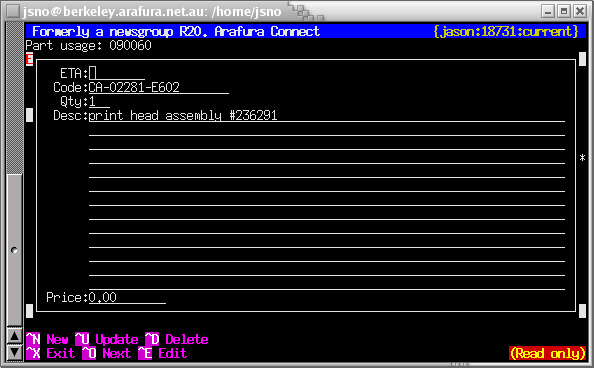Select the ^X Exit command

50,353
